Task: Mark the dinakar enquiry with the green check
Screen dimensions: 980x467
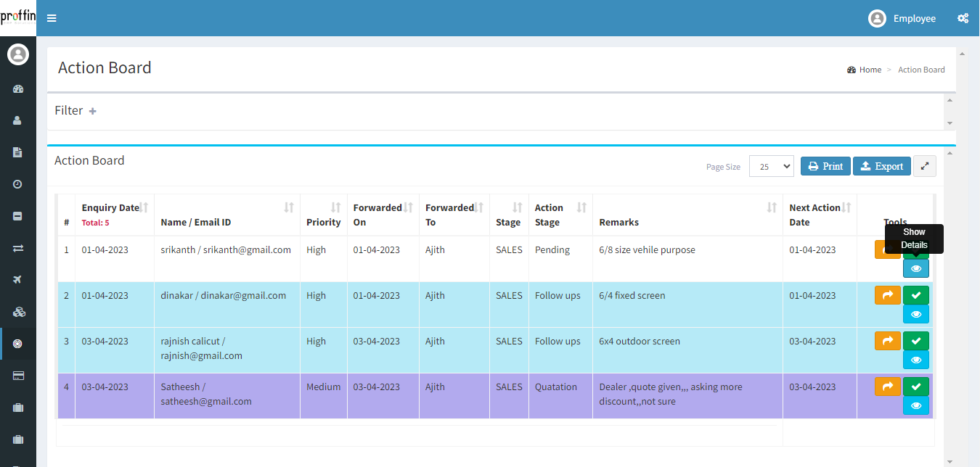Action: pos(916,295)
